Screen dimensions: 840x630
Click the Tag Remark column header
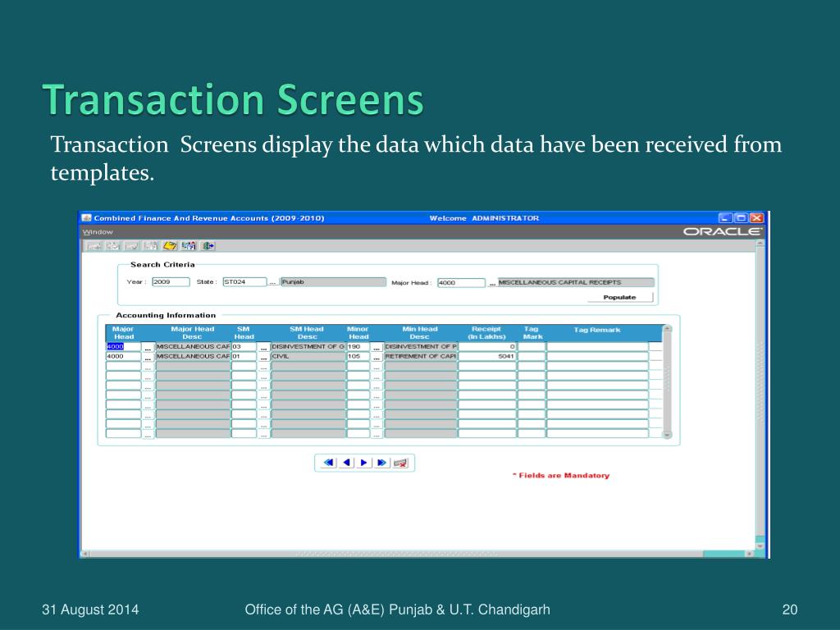click(x=597, y=330)
